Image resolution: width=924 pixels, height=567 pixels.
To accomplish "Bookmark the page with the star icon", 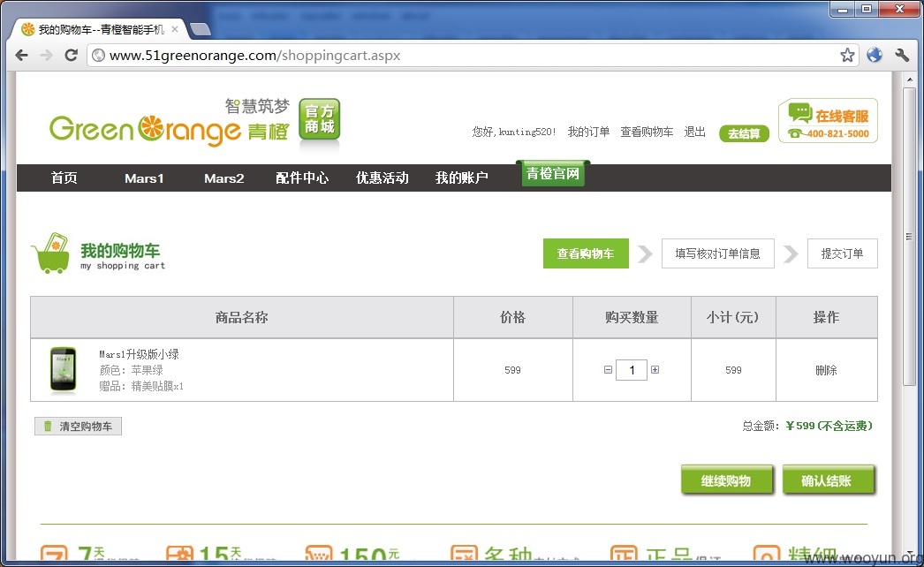I will coord(847,56).
